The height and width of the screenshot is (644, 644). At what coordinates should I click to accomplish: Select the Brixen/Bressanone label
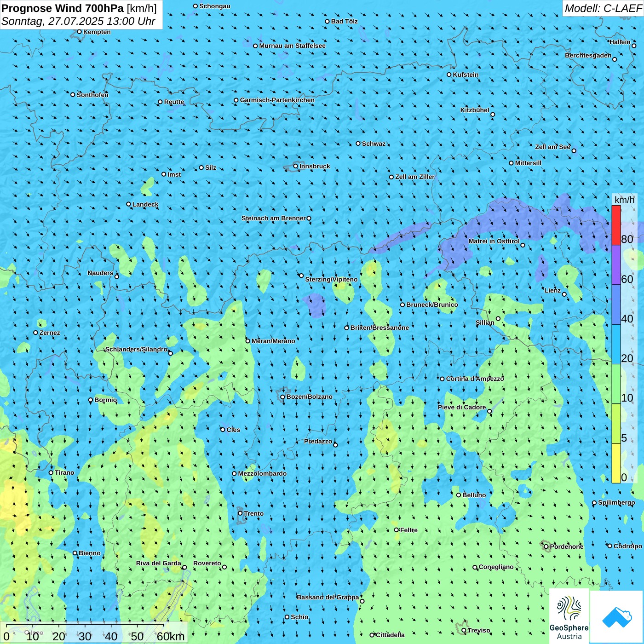(379, 328)
